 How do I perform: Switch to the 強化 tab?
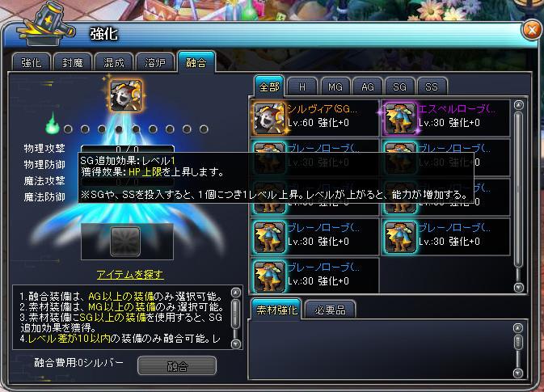tap(32, 63)
